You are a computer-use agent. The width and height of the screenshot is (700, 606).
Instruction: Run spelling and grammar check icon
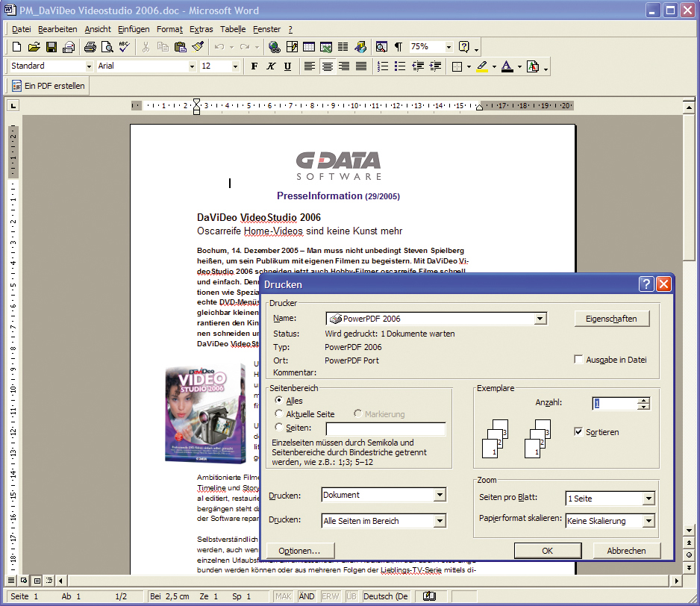(x=125, y=46)
